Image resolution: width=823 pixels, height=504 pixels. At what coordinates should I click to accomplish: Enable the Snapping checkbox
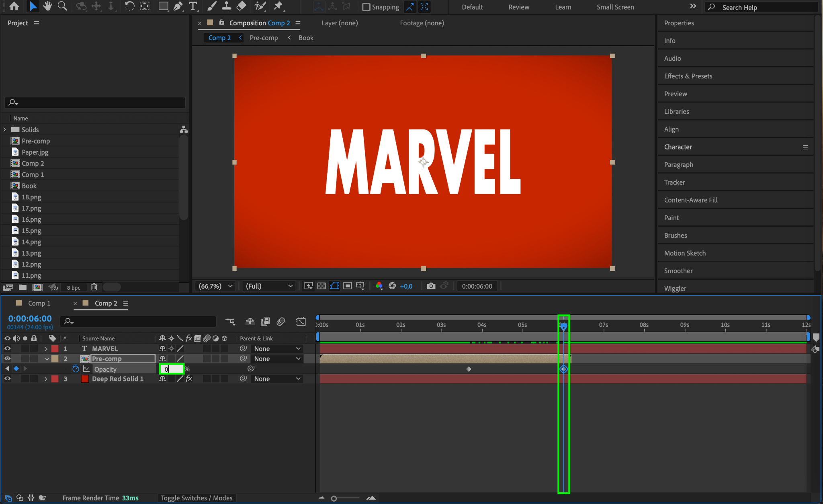[366, 7]
